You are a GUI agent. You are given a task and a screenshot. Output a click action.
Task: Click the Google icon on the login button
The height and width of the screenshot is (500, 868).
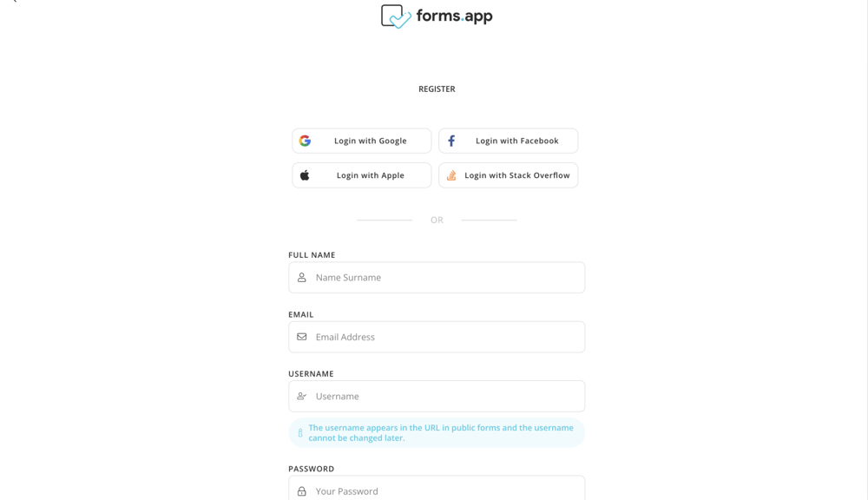pyautogui.click(x=305, y=140)
